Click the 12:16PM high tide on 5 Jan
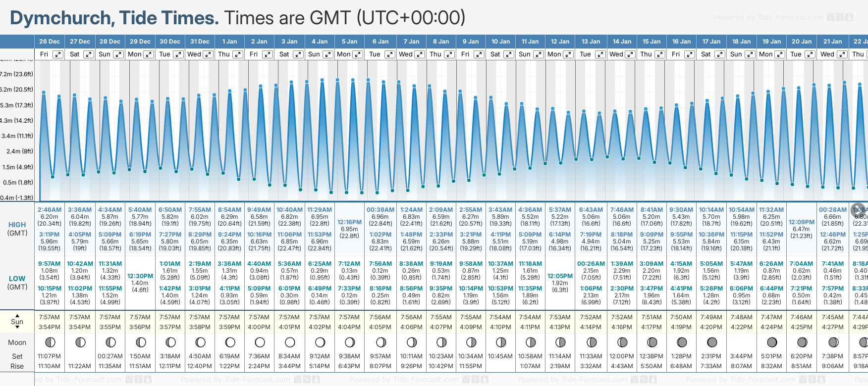 tap(349, 222)
